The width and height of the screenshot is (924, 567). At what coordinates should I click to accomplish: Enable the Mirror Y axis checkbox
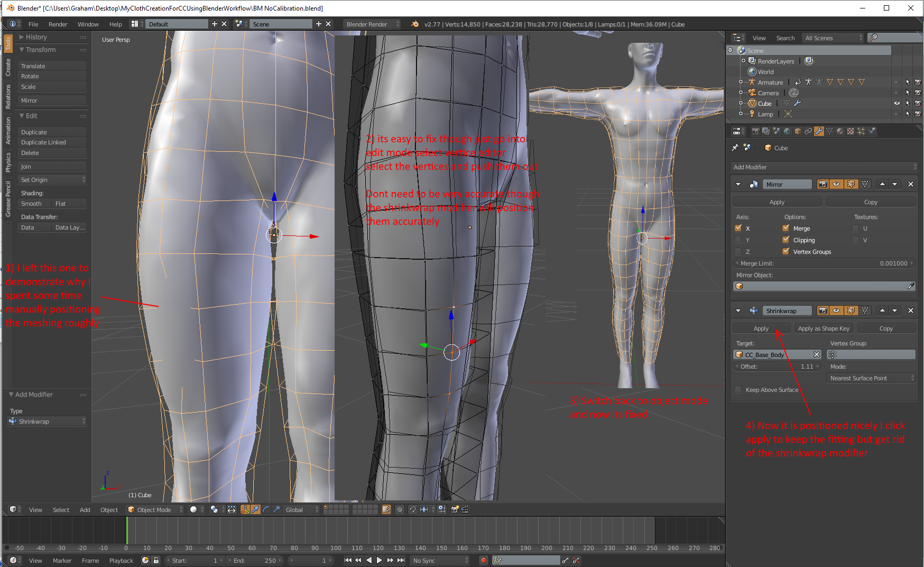[x=738, y=240]
